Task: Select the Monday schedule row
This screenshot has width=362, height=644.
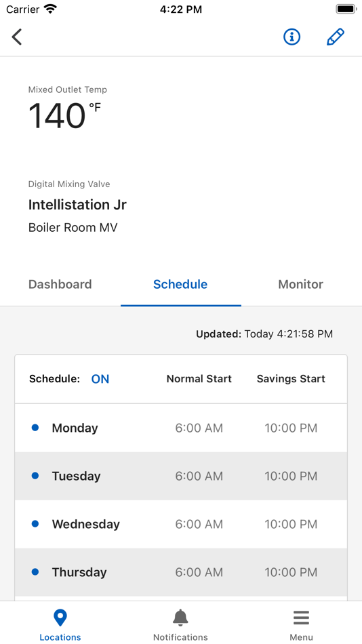Action: (x=181, y=428)
